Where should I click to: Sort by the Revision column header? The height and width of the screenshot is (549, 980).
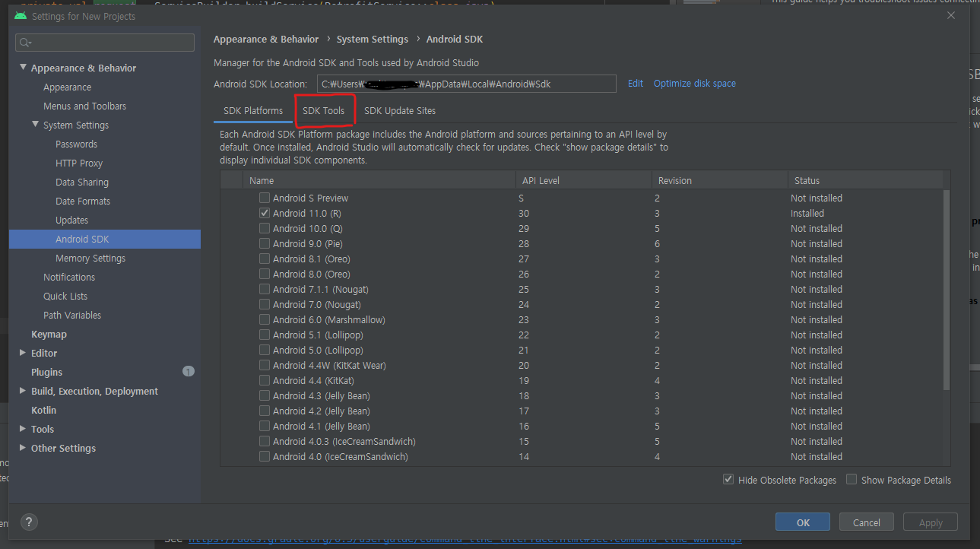[x=720, y=180]
